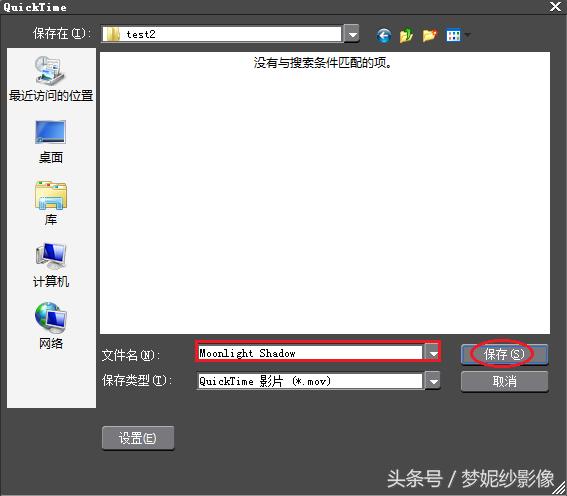
Task: Expand the Save in (保存在) folder dropdown
Action: [351, 34]
